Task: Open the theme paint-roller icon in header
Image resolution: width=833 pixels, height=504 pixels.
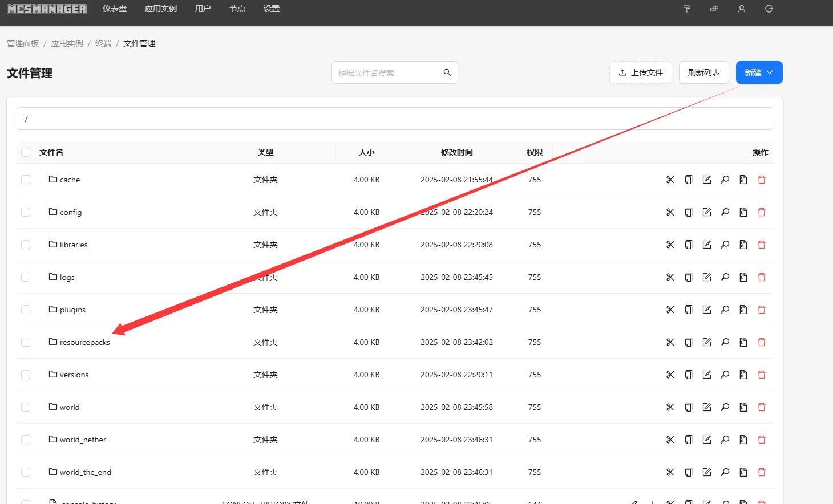Action: point(687,9)
